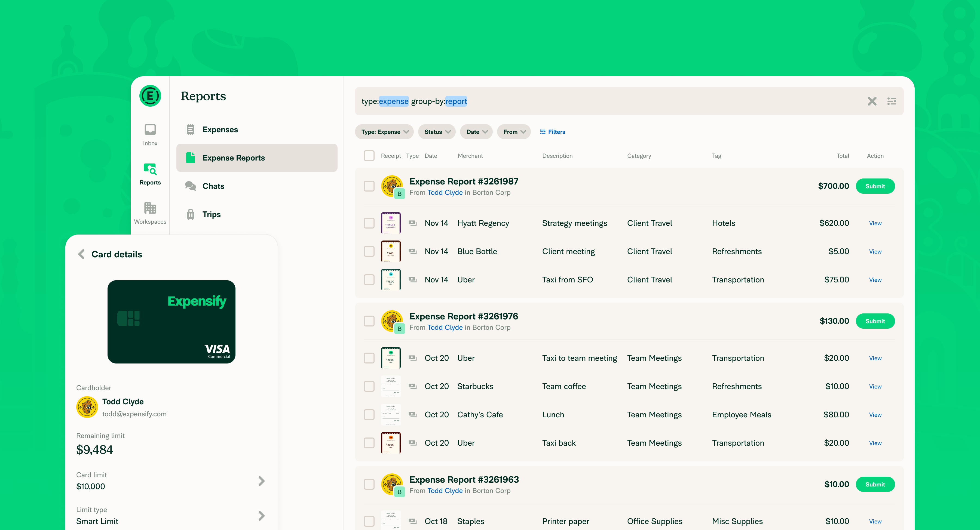980x530 pixels.
Task: Open advanced search options beside the search bar
Action: pyautogui.click(x=892, y=101)
